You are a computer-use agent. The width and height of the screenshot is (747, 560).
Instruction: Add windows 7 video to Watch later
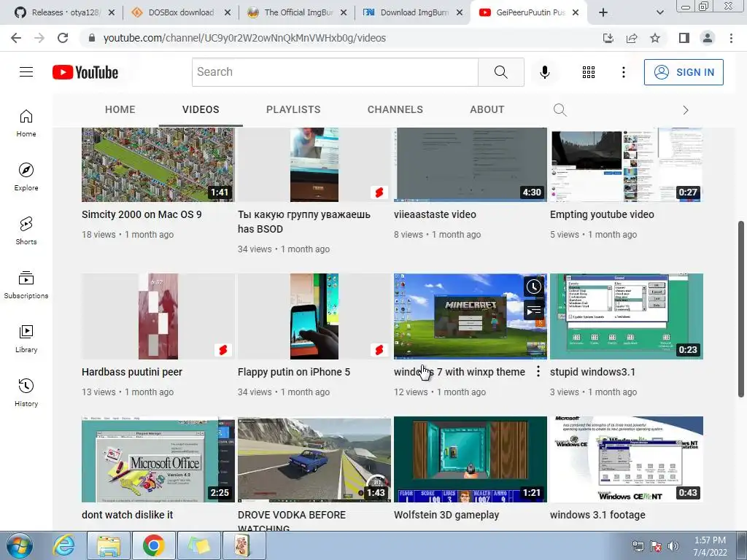(533, 287)
